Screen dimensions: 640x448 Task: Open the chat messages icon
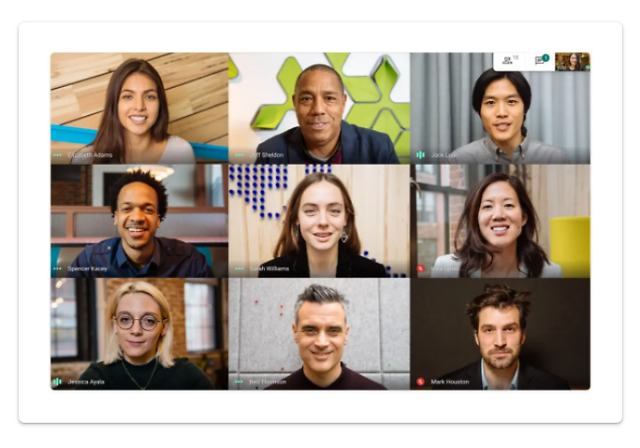tap(539, 61)
